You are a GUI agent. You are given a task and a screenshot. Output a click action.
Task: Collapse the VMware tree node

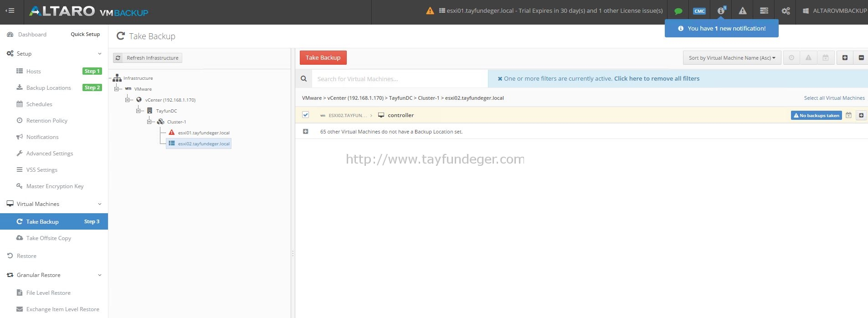tap(117, 89)
